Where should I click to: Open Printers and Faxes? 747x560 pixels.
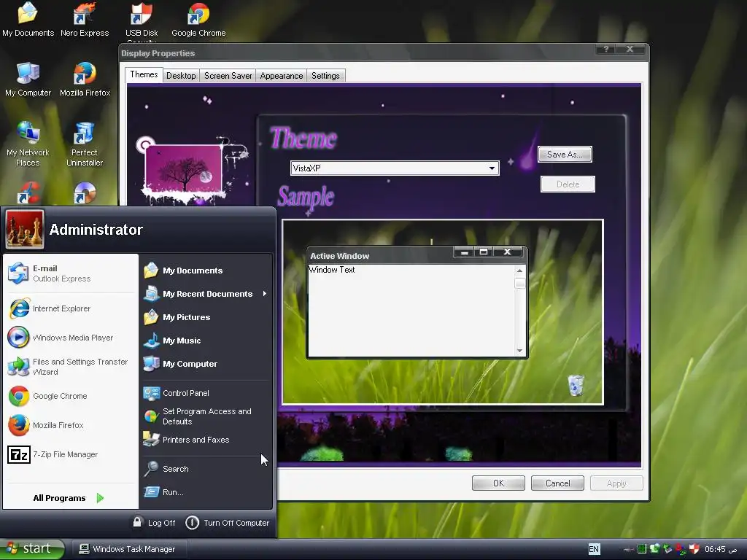(206, 440)
